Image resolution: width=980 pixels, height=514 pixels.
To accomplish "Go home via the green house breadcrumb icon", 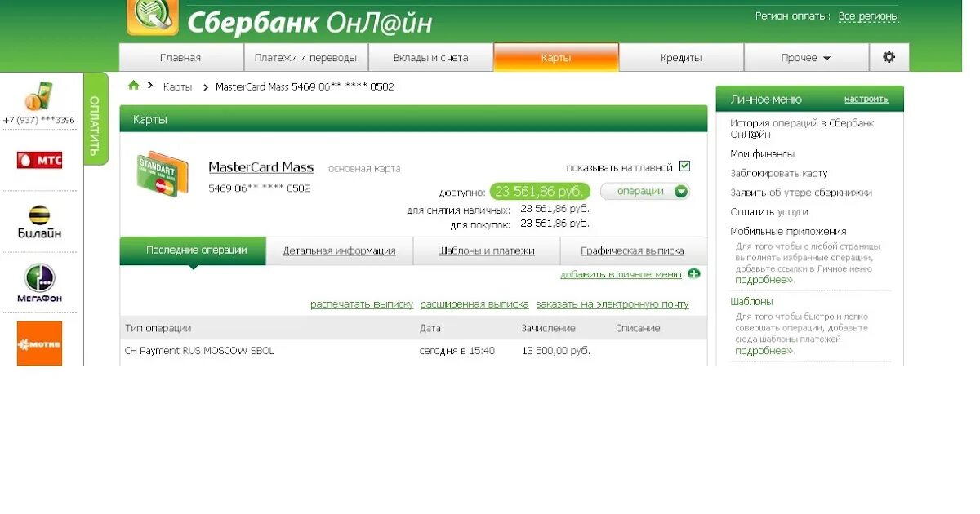I will tap(134, 85).
